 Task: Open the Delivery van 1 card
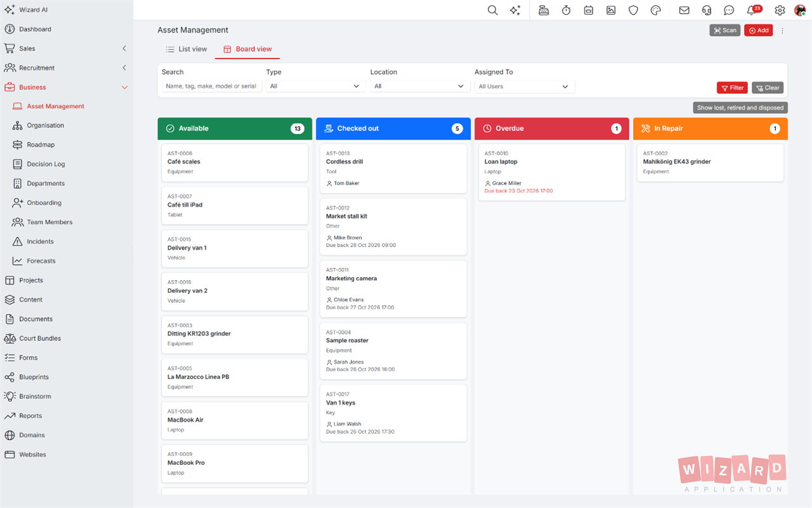tap(235, 248)
